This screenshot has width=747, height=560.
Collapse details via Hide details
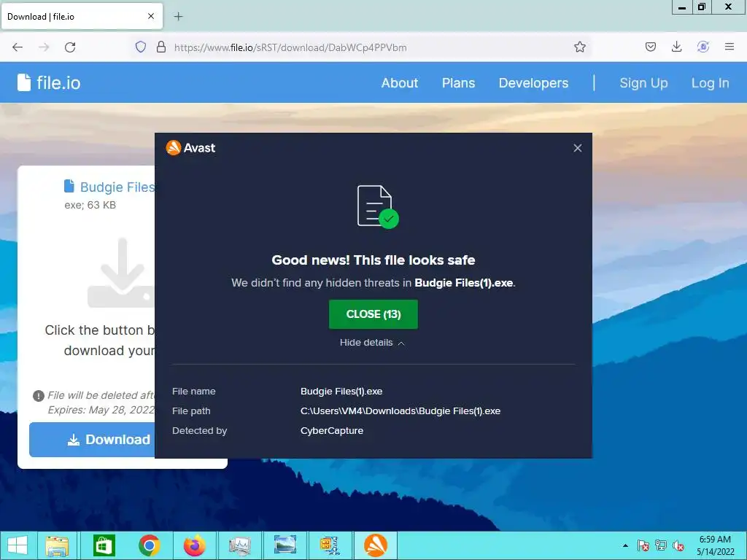372,343
